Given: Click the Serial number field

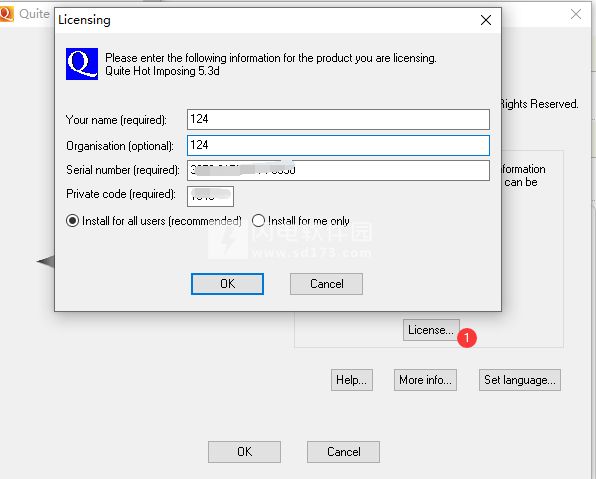Looking at the screenshot, I should [338, 170].
